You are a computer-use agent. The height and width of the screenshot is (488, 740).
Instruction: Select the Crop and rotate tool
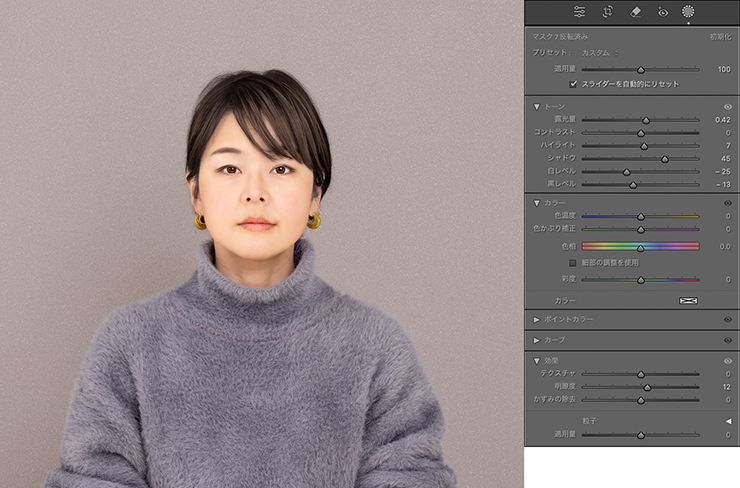click(607, 12)
